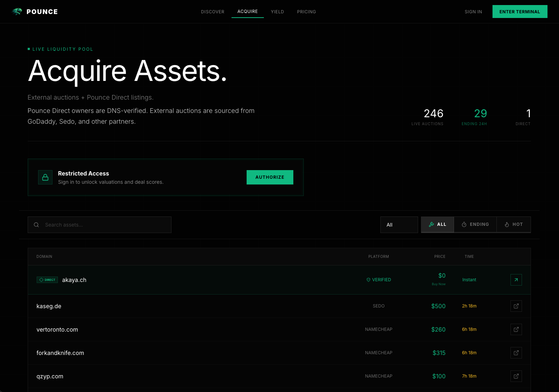Click the $315 price value
Viewport: 559px width, 392px height.
(439, 353)
